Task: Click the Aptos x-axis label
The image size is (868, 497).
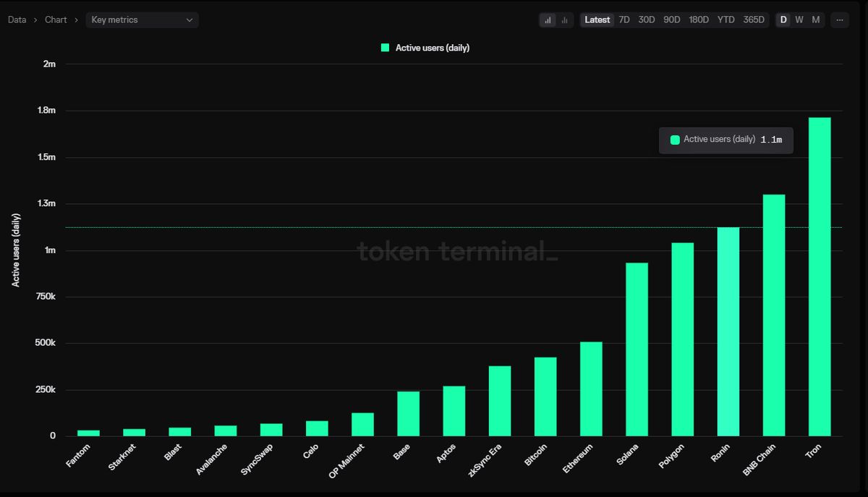Action: click(x=445, y=453)
